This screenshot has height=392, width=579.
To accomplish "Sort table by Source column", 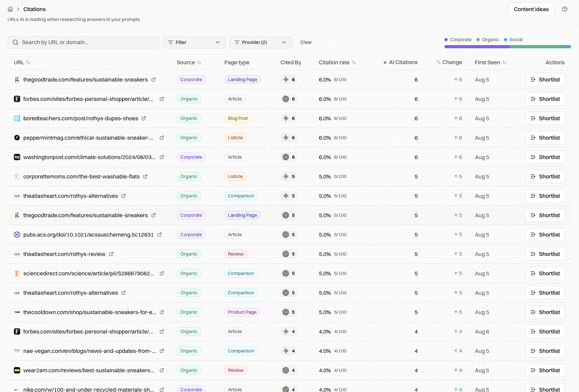I will coord(189,62).
